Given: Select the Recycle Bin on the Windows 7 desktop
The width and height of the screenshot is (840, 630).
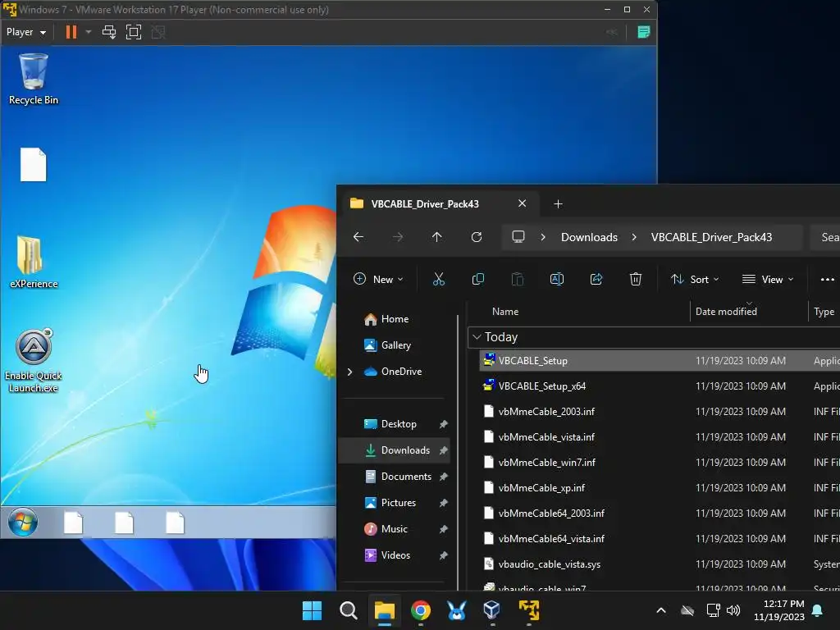Looking at the screenshot, I should [x=33, y=79].
